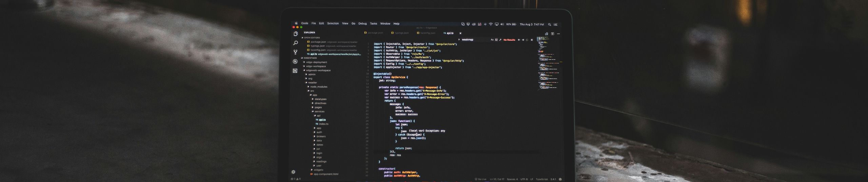868x182 pixels.
Task: Switch to the typings.json tab
Action: point(400,33)
